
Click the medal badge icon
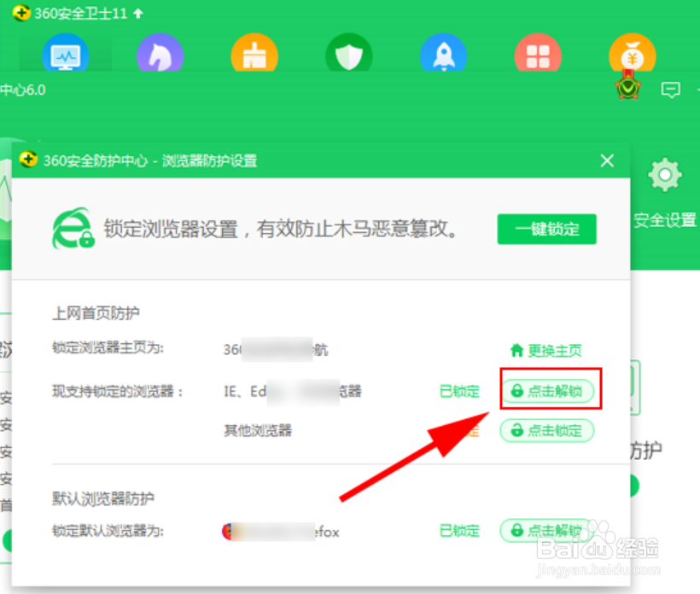(x=628, y=87)
